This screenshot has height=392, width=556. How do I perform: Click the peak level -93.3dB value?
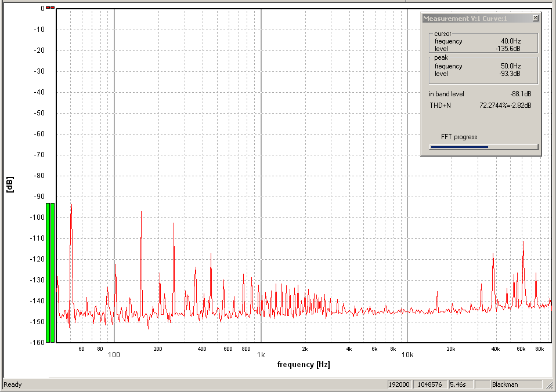(510, 74)
